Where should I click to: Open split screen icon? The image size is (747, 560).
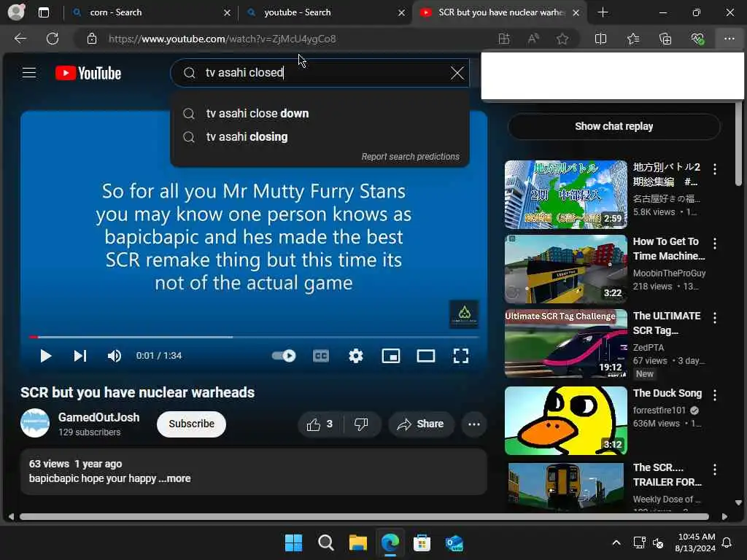pos(601,39)
